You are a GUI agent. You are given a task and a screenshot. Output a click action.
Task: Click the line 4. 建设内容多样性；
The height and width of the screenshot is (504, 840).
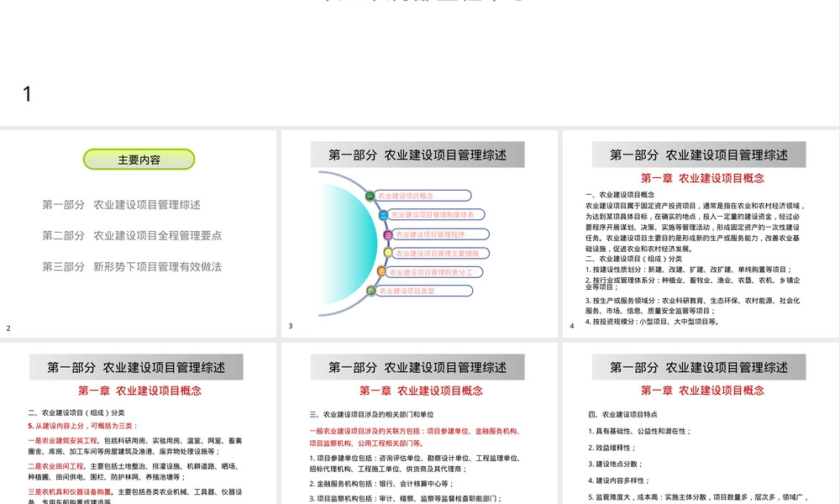(x=619, y=481)
